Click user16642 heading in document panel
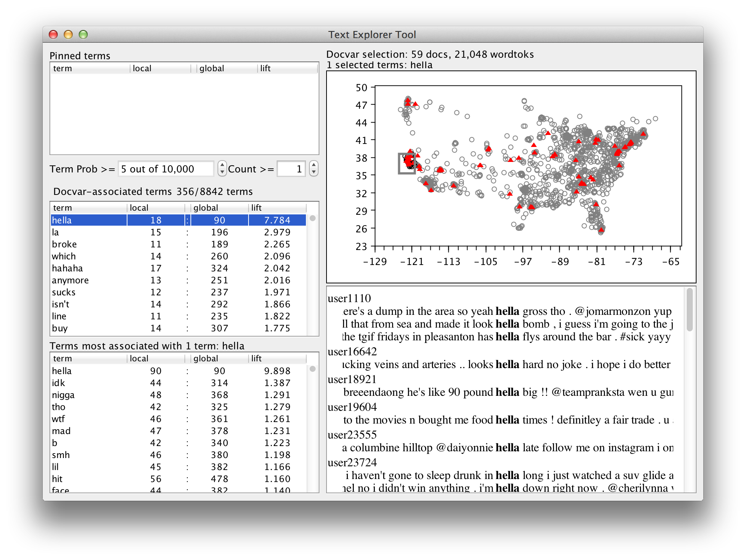Screen dimensions: 746x560 (352, 352)
